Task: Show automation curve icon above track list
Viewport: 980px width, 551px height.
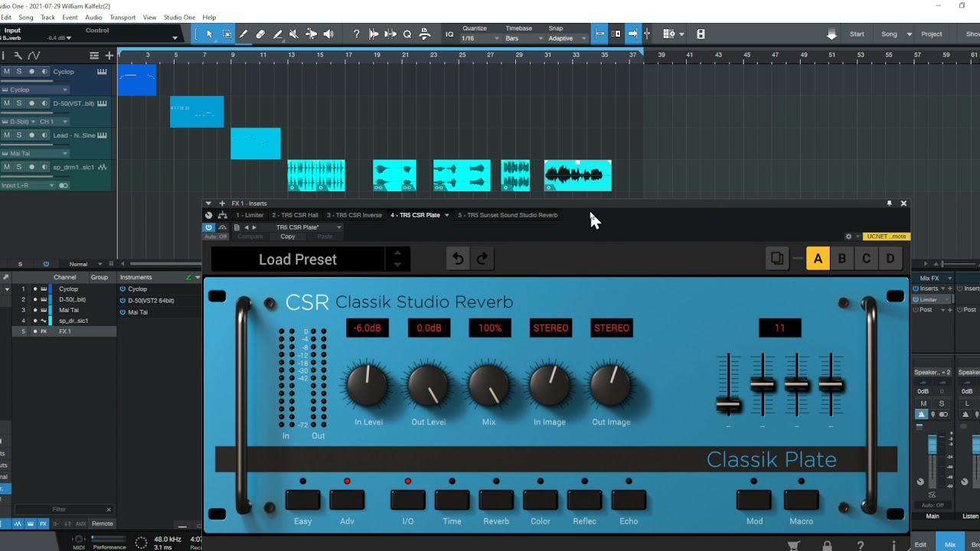Action: point(34,55)
